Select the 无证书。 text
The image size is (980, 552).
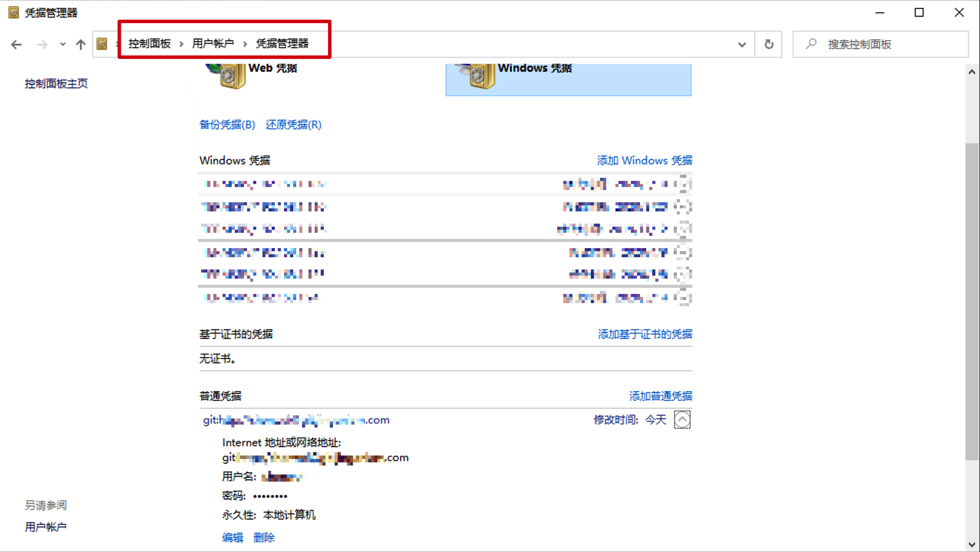218,359
